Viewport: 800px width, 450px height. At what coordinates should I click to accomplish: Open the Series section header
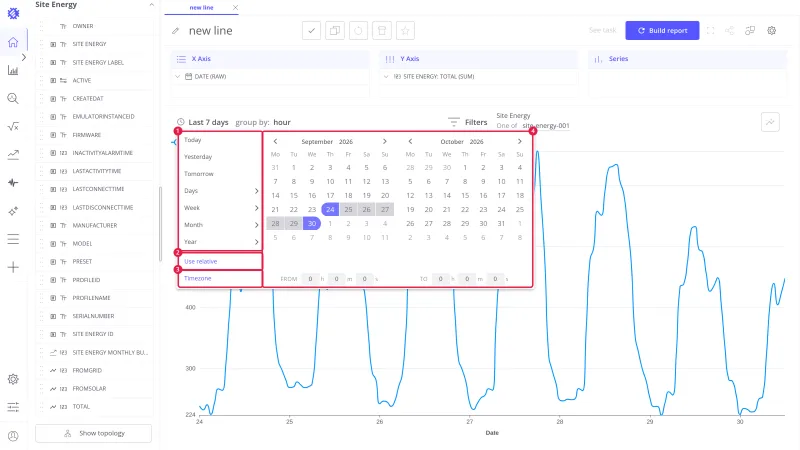tap(687, 59)
